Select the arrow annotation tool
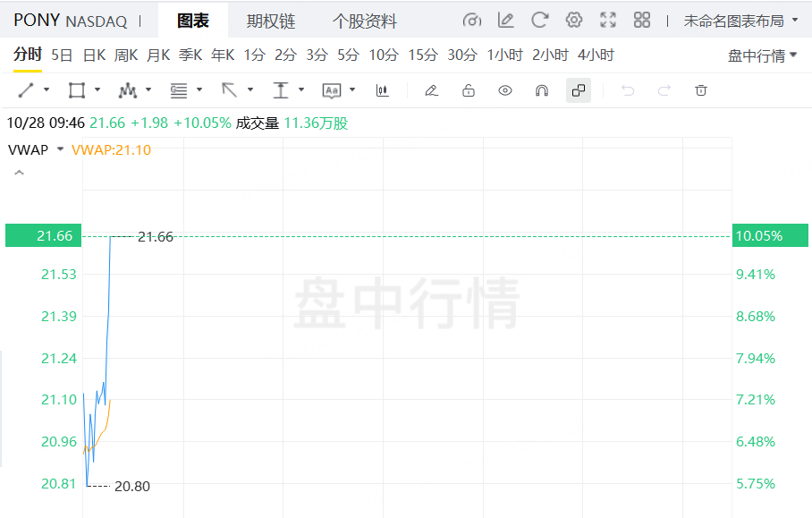 pyautogui.click(x=230, y=90)
